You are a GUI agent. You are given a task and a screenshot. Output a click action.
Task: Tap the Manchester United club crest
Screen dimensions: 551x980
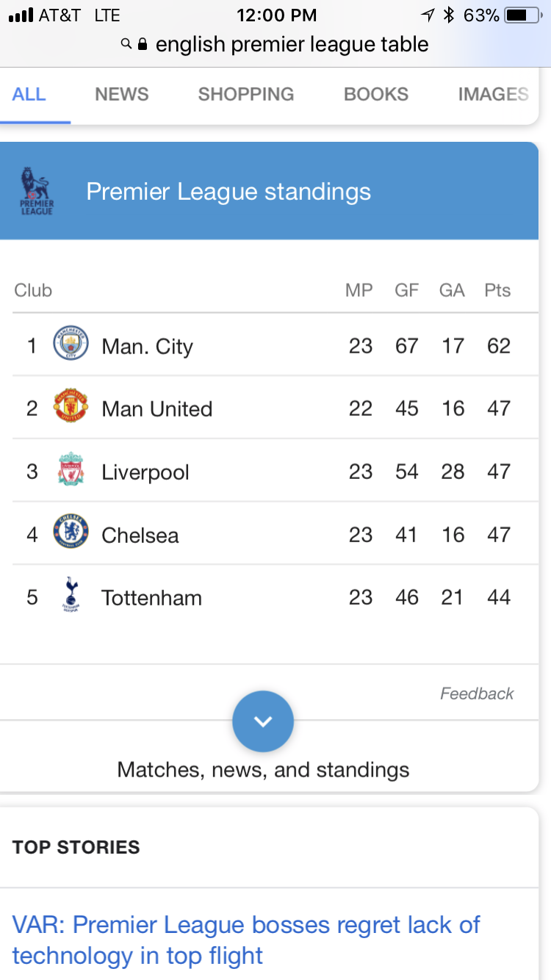pyautogui.click(x=71, y=407)
